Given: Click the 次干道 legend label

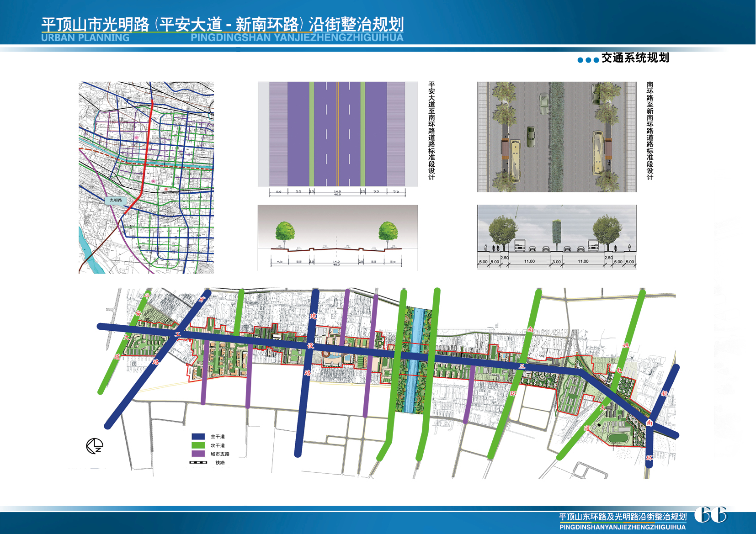Looking at the screenshot, I should click(x=218, y=445).
